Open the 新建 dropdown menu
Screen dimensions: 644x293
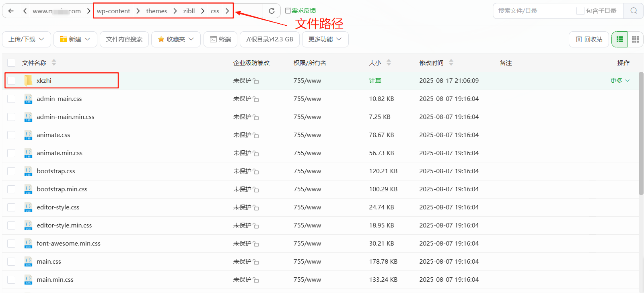pyautogui.click(x=75, y=39)
